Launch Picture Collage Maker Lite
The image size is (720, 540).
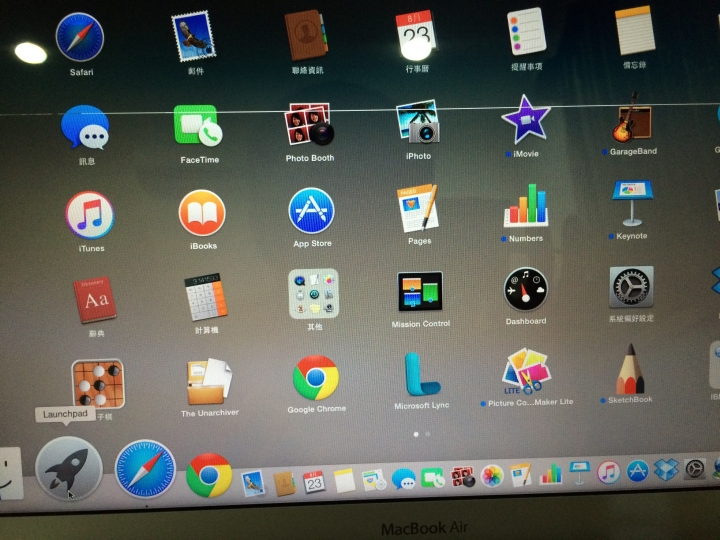click(526, 372)
